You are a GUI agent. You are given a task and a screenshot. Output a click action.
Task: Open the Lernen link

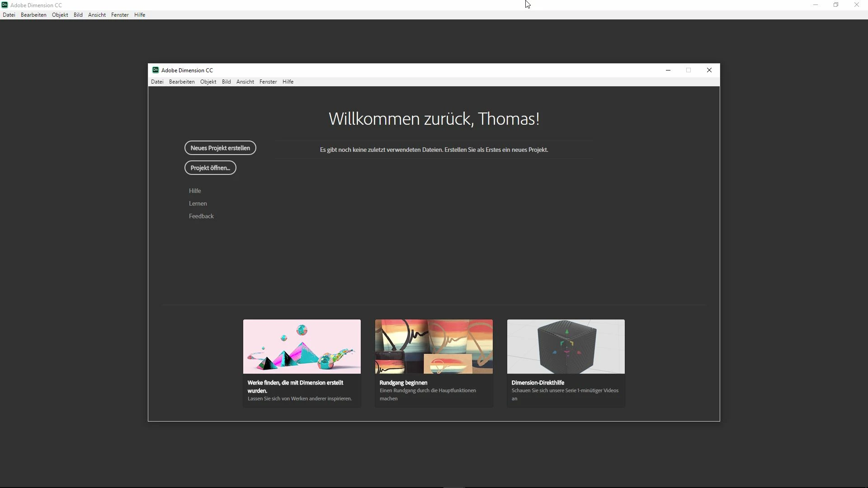click(x=198, y=203)
